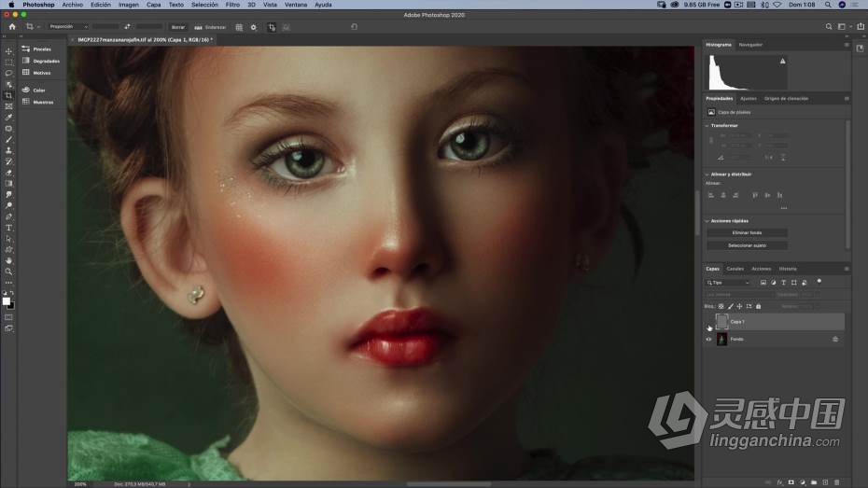Select the Pen tool
Viewport: 868px width, 488px height.
(x=8, y=216)
